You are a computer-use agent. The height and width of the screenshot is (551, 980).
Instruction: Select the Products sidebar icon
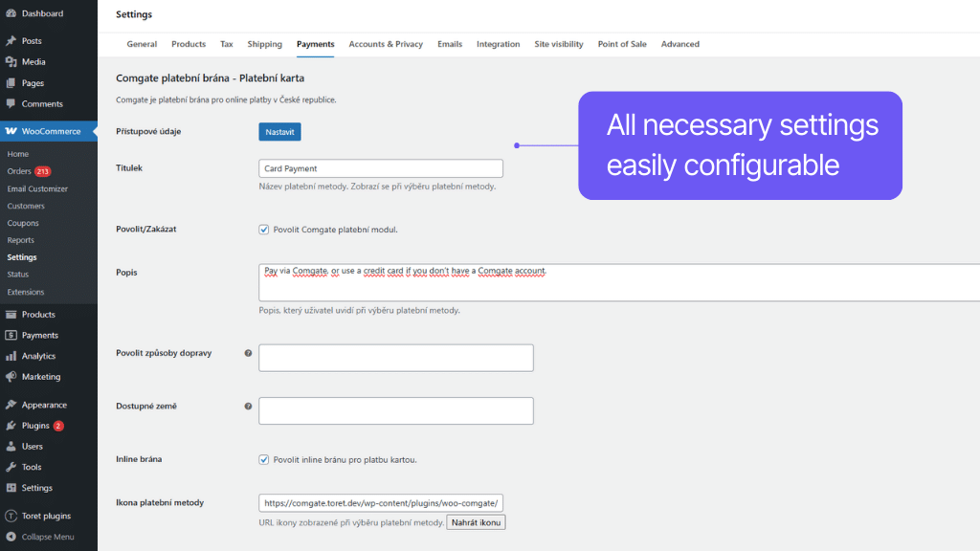(x=12, y=314)
